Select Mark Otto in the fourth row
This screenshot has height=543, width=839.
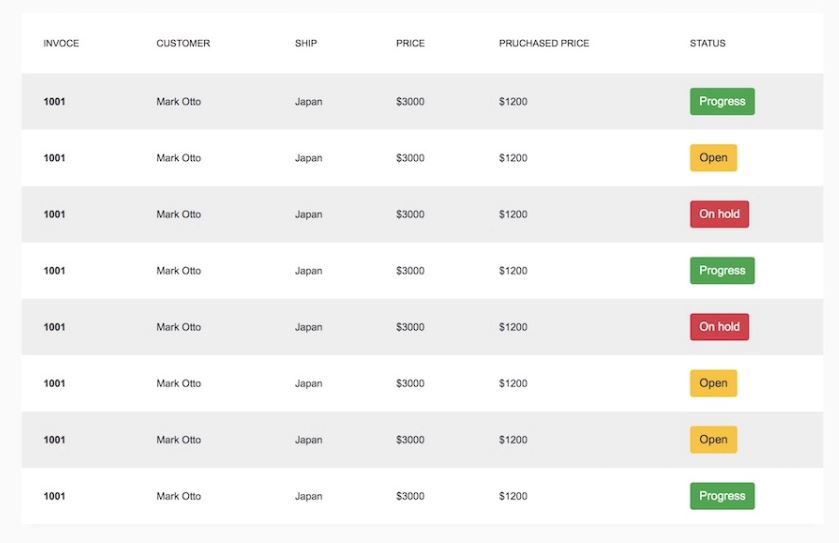tap(178, 271)
